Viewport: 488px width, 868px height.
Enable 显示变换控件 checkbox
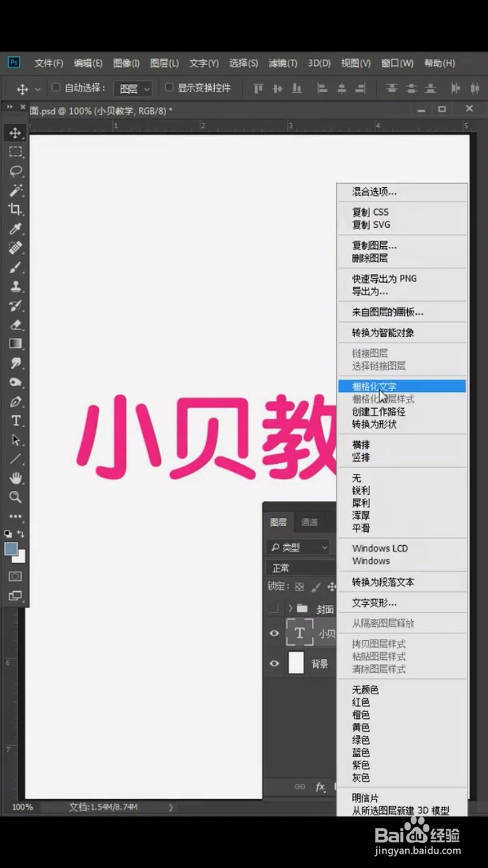(169, 87)
